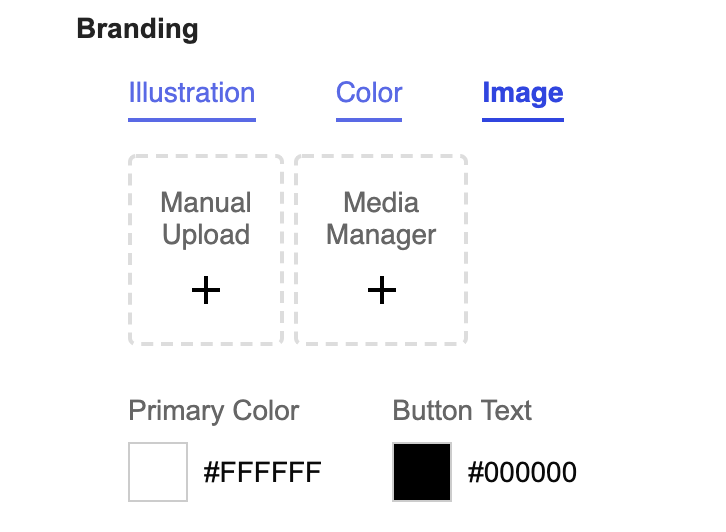Switch to the Illustration tab

192,93
